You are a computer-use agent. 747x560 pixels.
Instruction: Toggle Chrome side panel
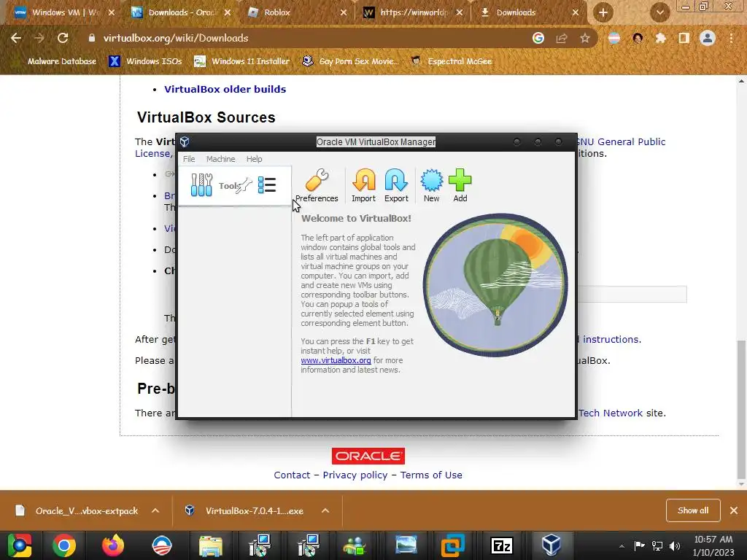684,38
